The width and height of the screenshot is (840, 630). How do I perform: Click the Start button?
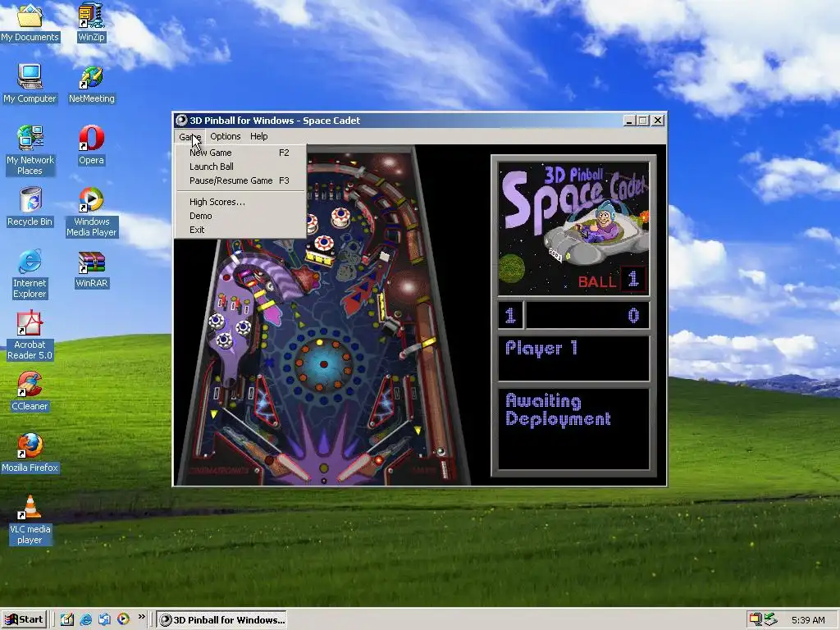click(x=25, y=620)
